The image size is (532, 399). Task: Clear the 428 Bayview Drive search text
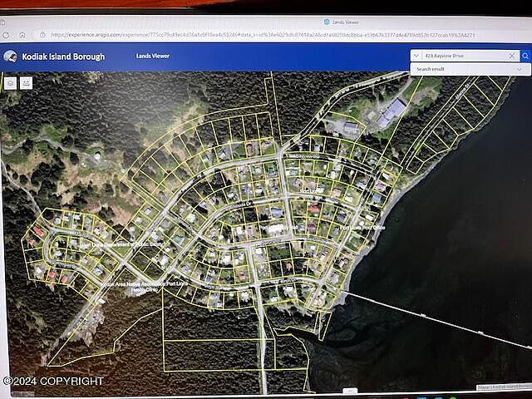coord(513,56)
